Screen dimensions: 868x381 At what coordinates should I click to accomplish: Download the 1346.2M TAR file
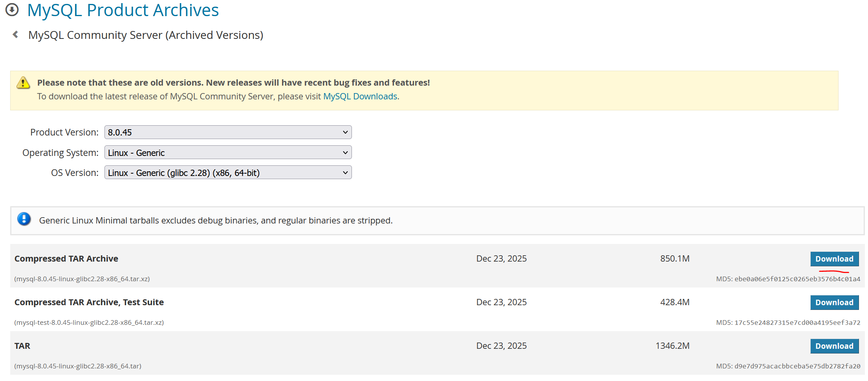[x=834, y=346]
